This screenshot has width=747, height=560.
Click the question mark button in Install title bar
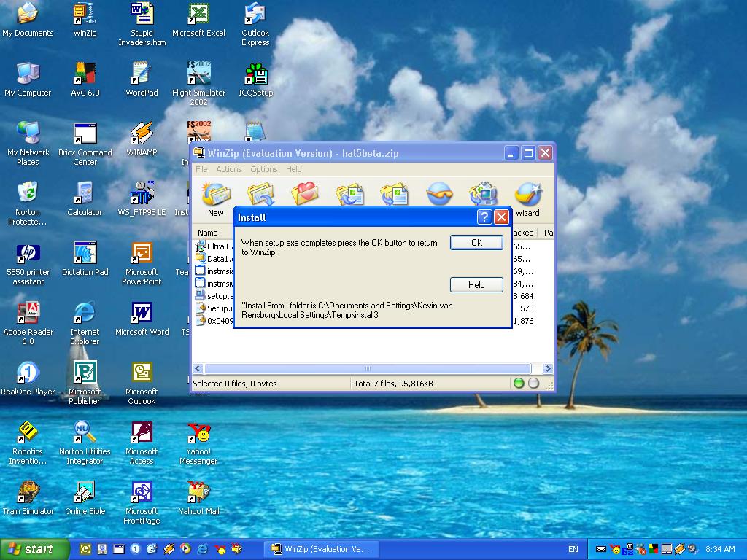(484, 217)
